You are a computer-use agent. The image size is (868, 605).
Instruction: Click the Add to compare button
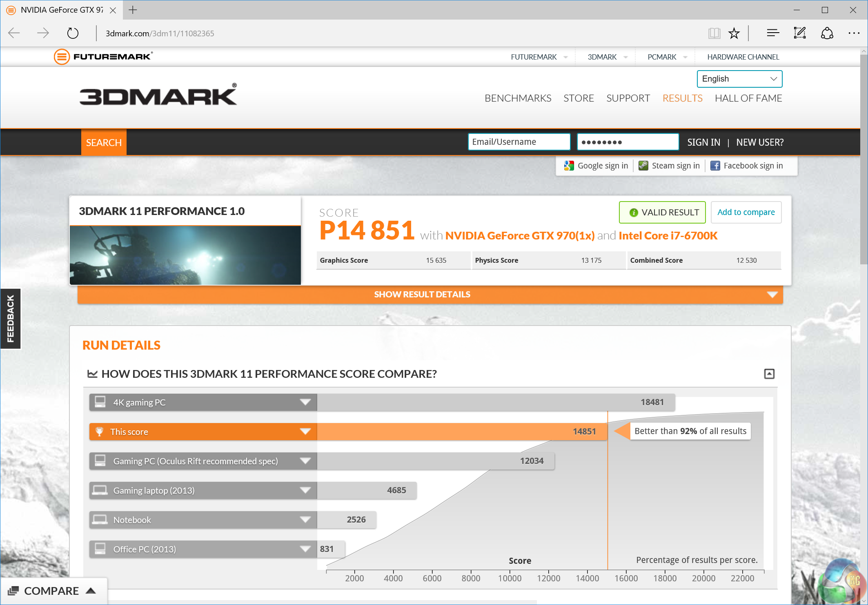click(x=746, y=212)
